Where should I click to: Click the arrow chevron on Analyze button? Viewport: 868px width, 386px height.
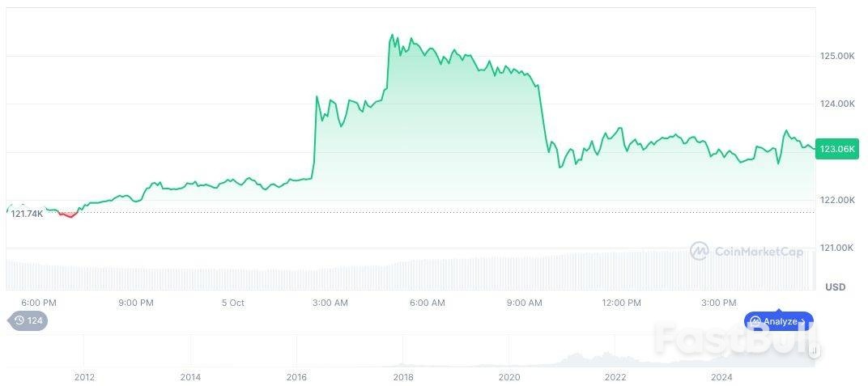[x=803, y=321]
